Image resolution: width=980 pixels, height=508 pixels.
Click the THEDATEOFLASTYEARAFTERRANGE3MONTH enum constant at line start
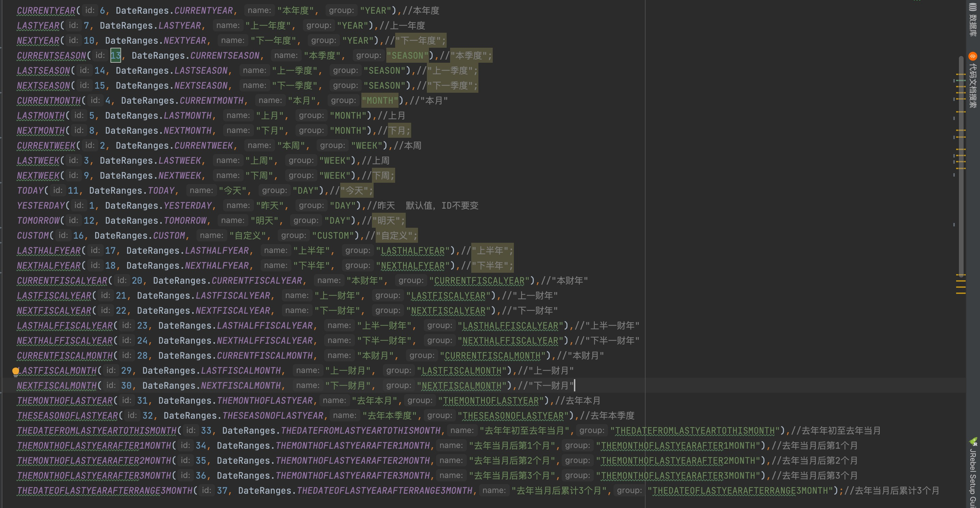click(105, 491)
